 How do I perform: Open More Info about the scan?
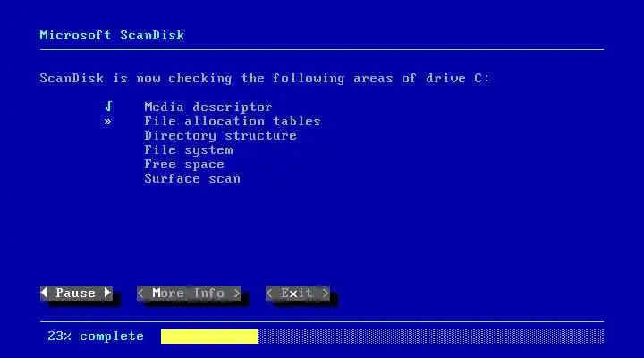coord(189,293)
